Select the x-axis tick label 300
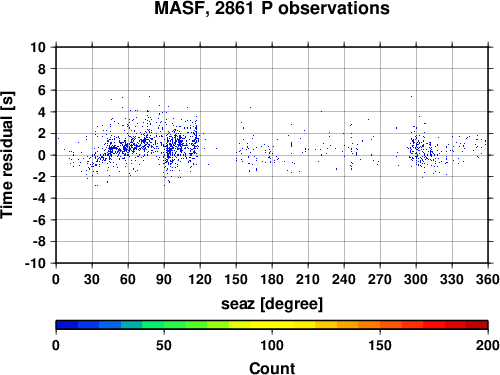This screenshot has width=500, height=375. click(416, 279)
